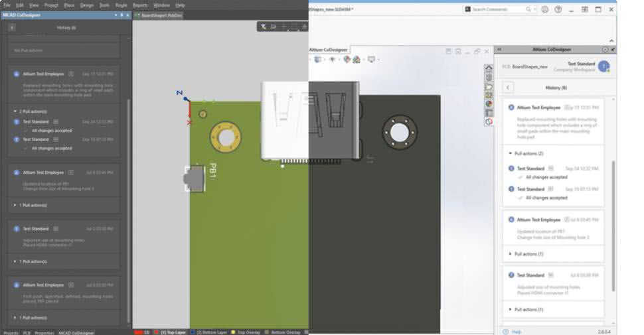Image resolution: width=644 pixels, height=335 pixels.
Task: Click the filter icon in PCB toolbar
Action: (263, 27)
